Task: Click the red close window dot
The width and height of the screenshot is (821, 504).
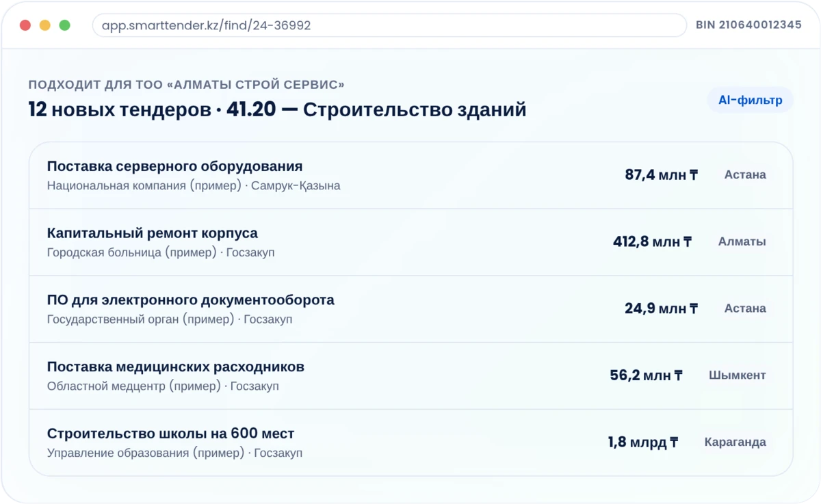Action: (x=25, y=25)
